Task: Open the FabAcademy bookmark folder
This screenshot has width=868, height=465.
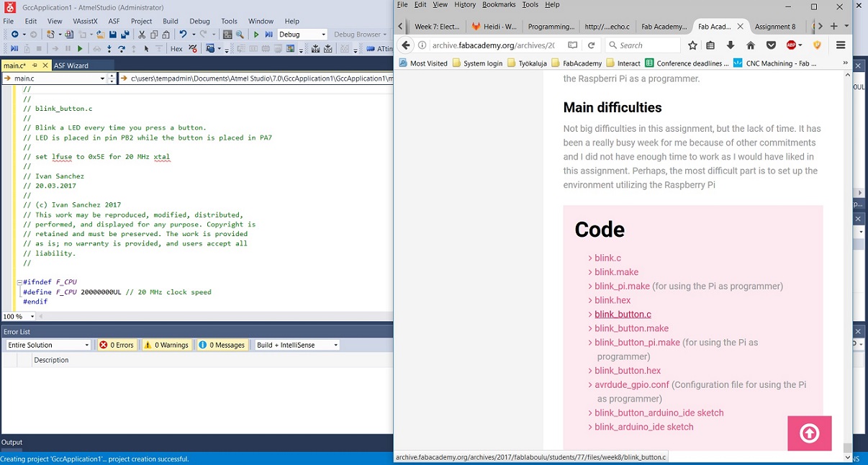Action: tap(577, 63)
